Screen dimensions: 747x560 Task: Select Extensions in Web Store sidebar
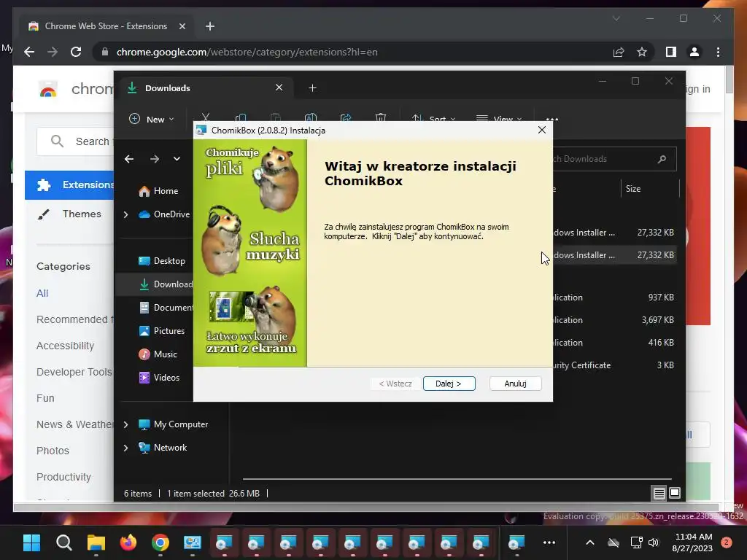[x=69, y=184]
